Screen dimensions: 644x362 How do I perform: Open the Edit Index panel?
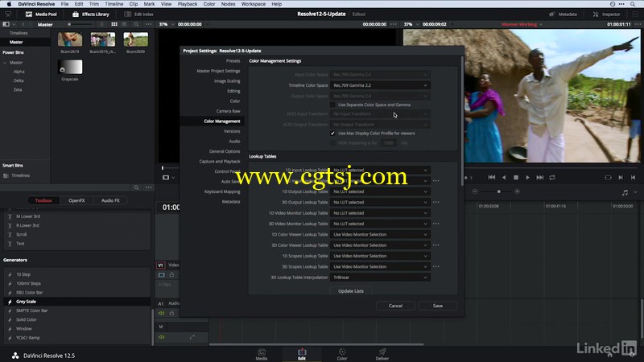pyautogui.click(x=138, y=14)
